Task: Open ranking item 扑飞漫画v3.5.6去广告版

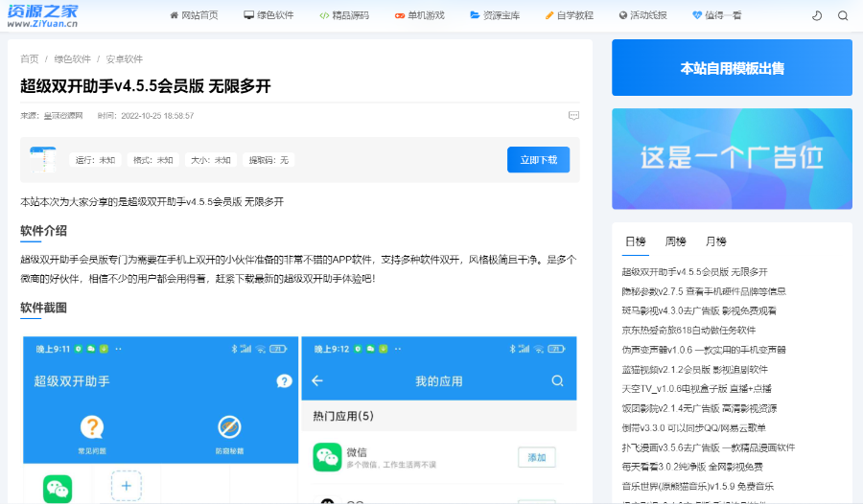Action: point(709,447)
